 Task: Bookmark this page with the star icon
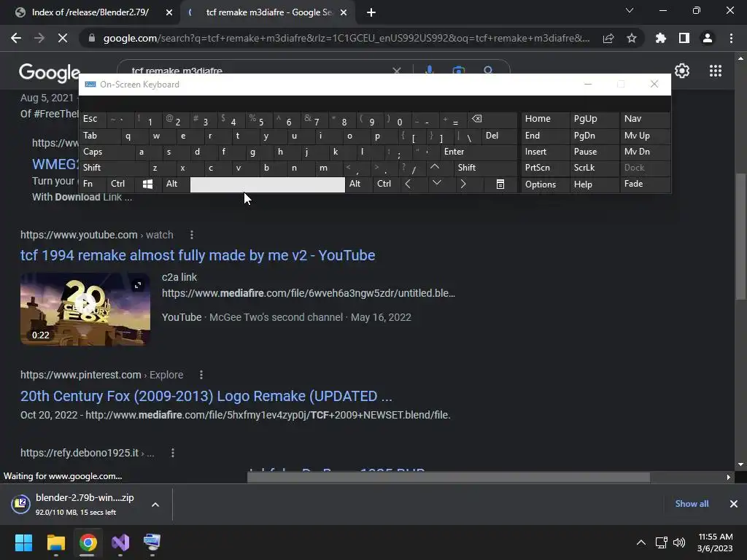632,38
